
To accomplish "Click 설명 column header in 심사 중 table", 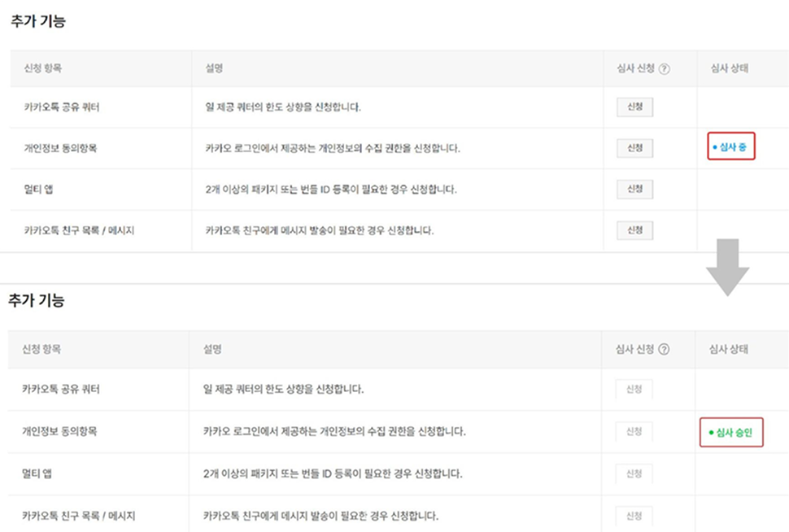I will pyautogui.click(x=215, y=68).
